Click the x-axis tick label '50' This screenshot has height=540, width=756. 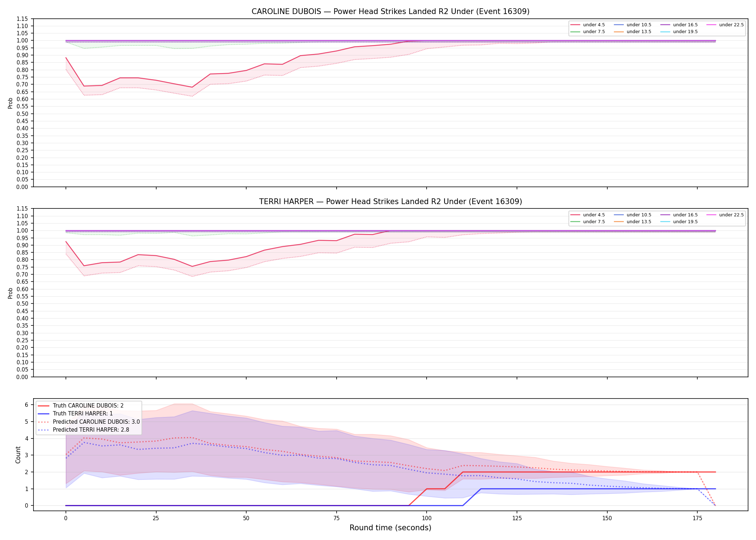246,518
